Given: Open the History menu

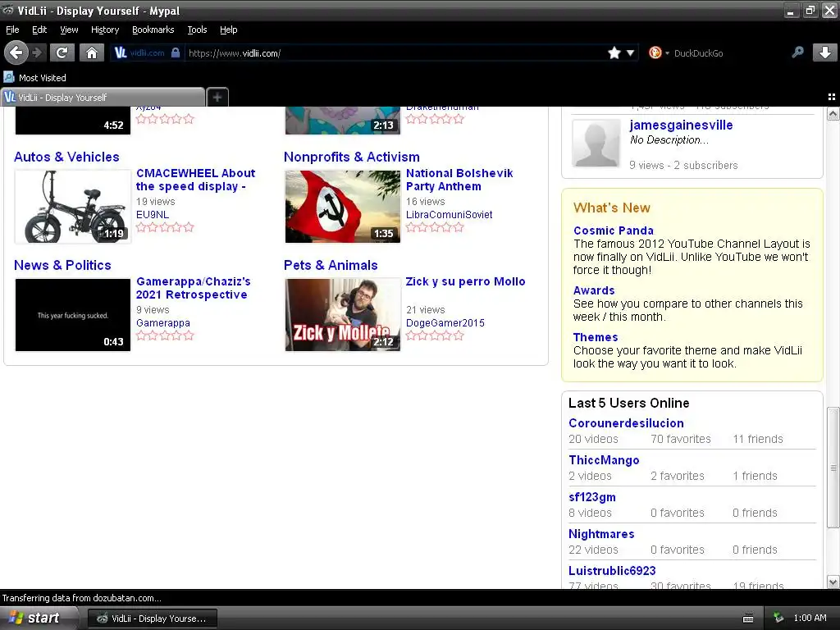Looking at the screenshot, I should (104, 30).
